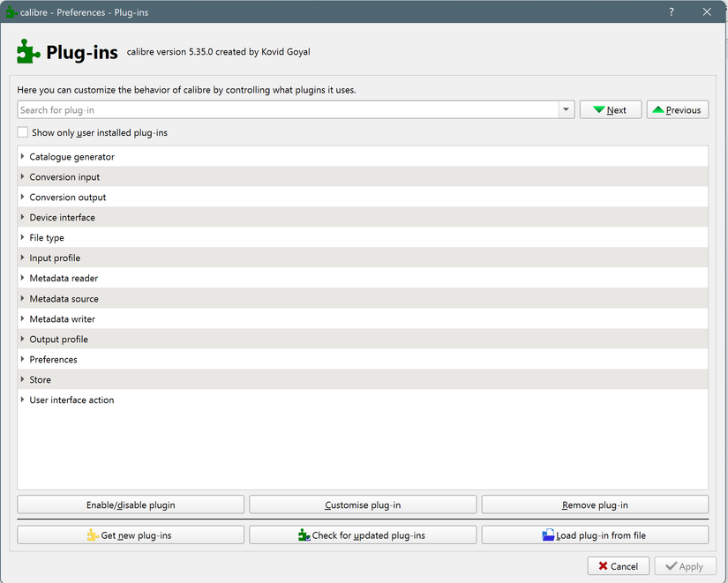This screenshot has height=583, width=728.
Task: Click the green puzzle Plug-ins header icon
Action: (28, 51)
